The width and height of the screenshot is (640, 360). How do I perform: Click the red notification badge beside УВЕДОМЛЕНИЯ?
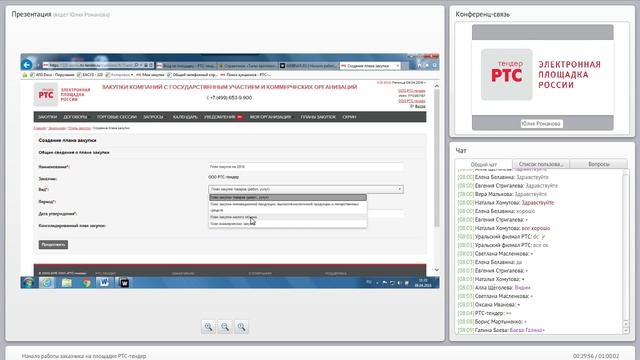(240, 117)
